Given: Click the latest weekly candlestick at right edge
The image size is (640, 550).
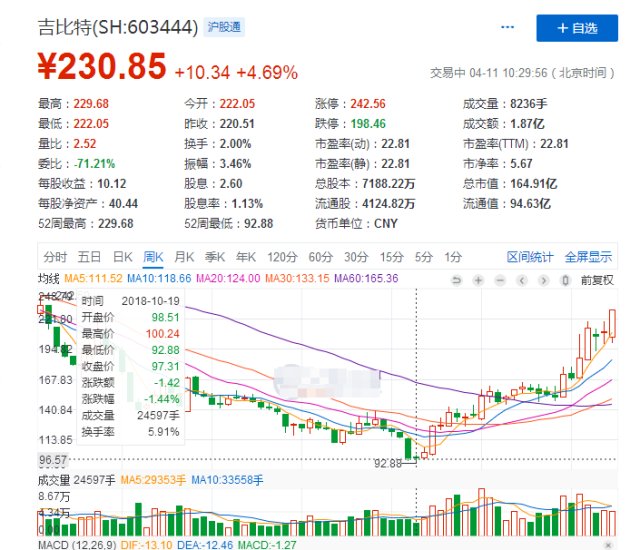Looking at the screenshot, I should point(612,324).
